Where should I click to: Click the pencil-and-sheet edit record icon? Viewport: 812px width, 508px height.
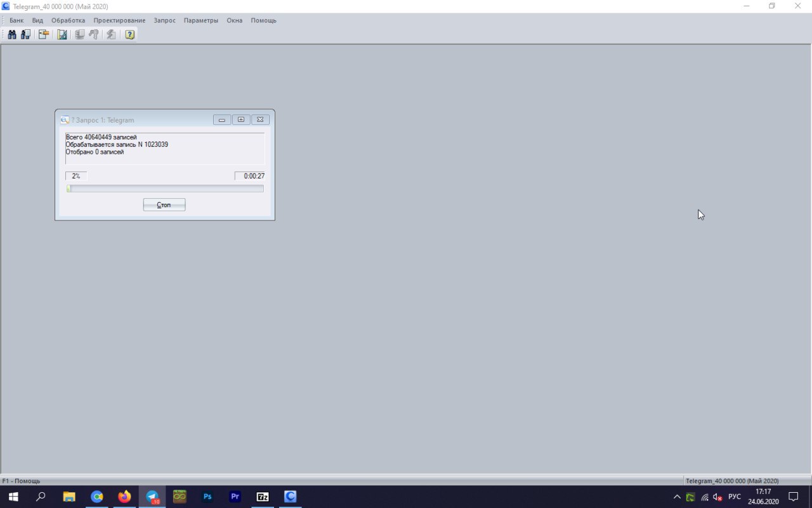pyautogui.click(x=43, y=34)
